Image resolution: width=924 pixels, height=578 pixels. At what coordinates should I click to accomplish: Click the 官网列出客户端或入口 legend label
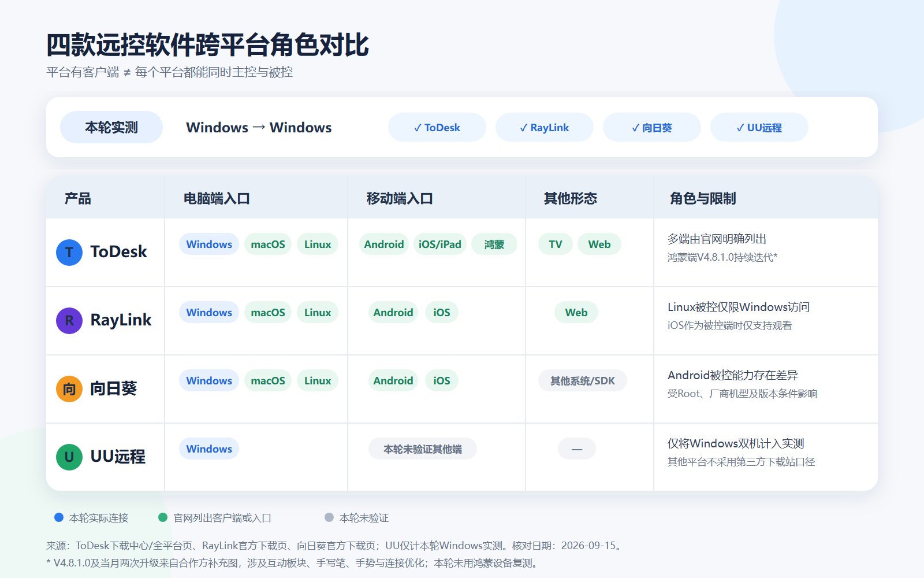[222, 518]
